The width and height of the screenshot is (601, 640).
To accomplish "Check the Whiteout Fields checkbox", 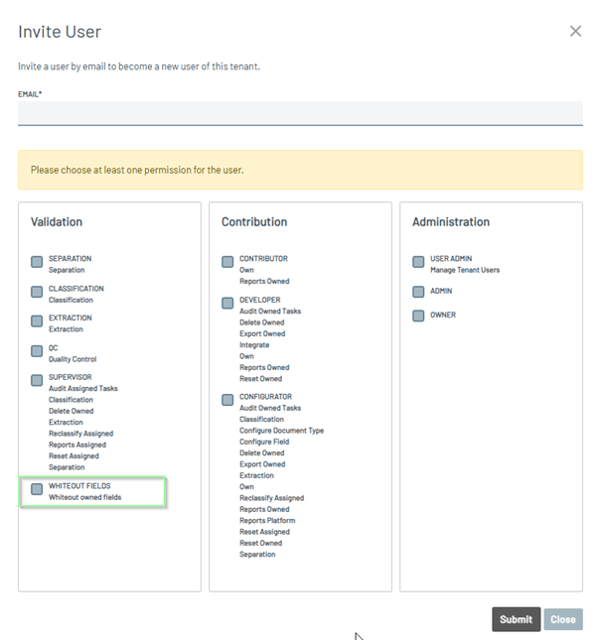I will pyautogui.click(x=37, y=489).
